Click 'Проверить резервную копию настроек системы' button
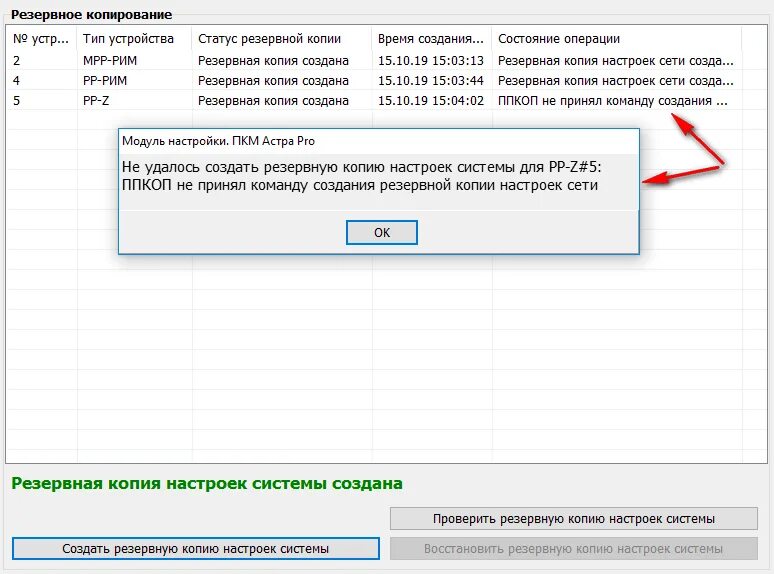This screenshot has height=574, width=774. pos(574,519)
